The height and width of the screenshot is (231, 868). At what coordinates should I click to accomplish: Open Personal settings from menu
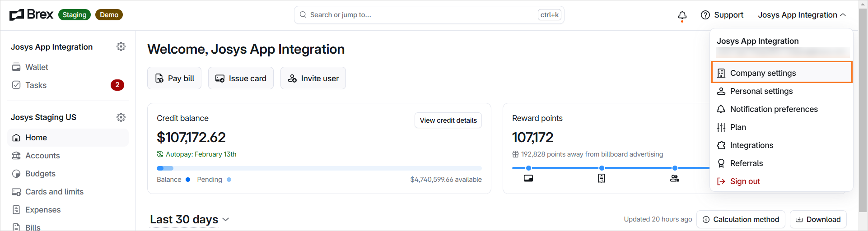pos(781,91)
